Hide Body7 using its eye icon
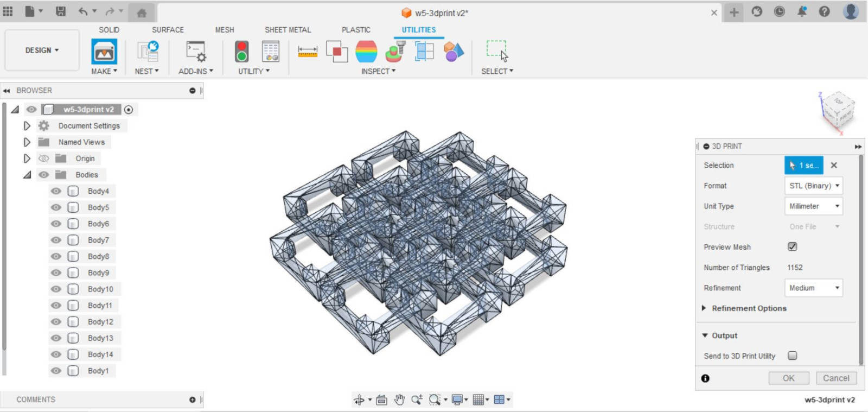Viewport: 868px width, 412px height. [x=56, y=240]
